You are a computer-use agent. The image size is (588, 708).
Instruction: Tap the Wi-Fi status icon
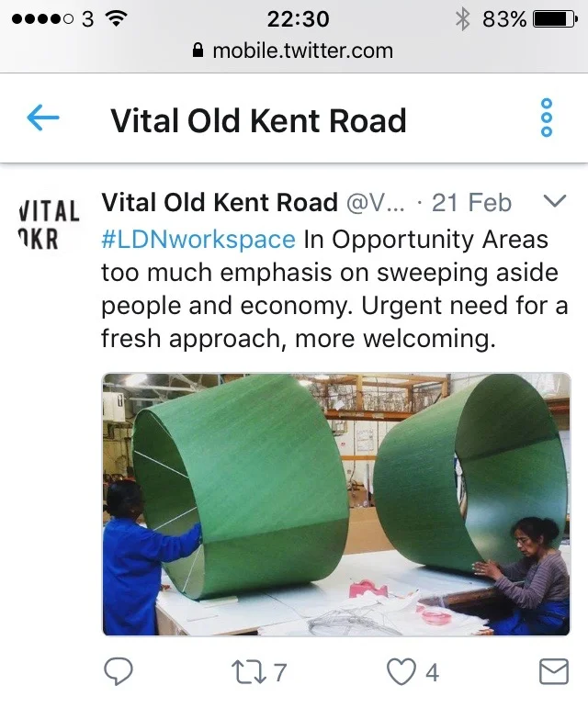tap(116, 18)
